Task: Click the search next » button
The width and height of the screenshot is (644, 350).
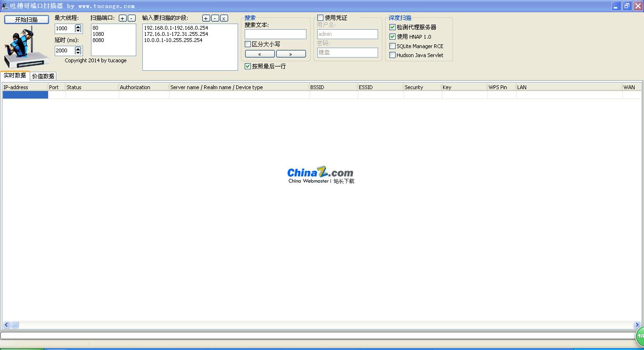Action: [x=291, y=54]
